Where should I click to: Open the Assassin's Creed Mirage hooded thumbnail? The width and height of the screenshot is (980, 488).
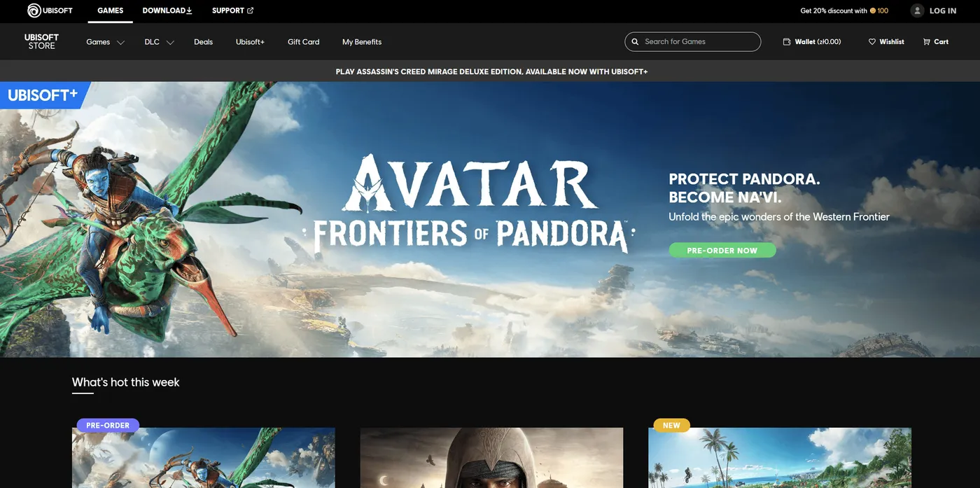491,458
